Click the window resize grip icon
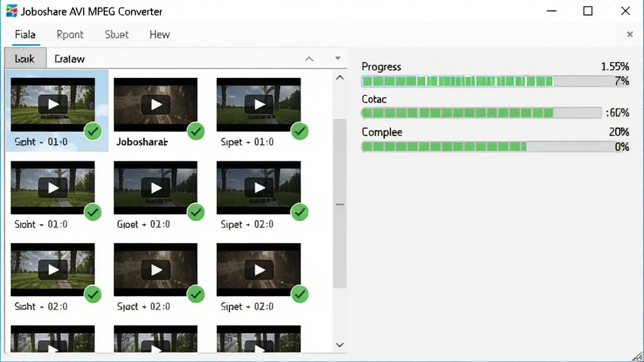Screen dimensions: 644x362 click(638, 356)
